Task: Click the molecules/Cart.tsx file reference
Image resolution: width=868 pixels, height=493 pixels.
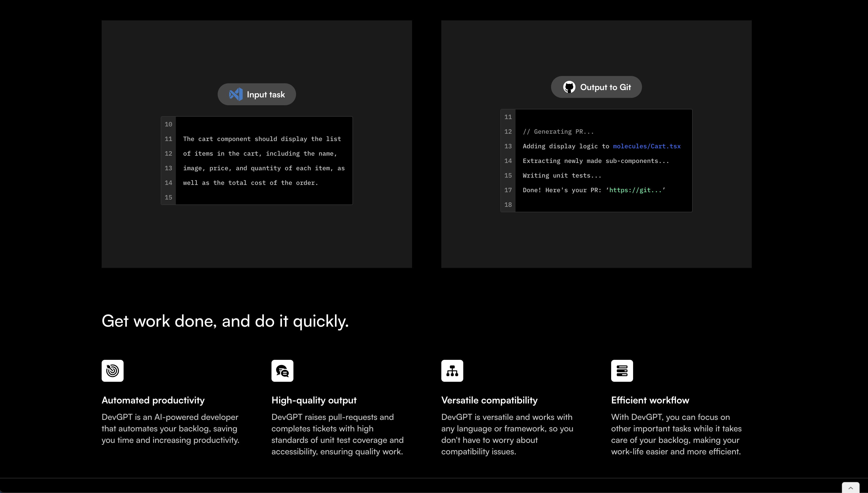Action: point(646,146)
